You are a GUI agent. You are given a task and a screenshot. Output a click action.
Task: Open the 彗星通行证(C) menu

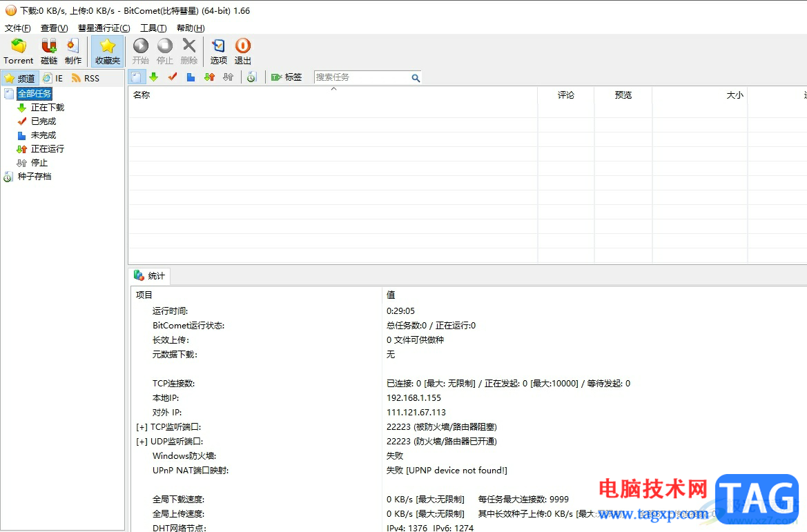point(104,28)
